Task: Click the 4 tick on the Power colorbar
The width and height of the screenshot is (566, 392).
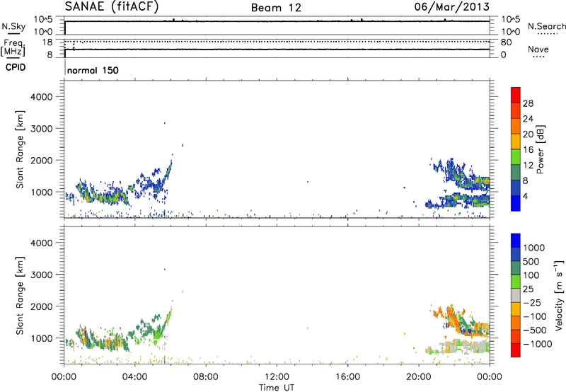Action: (x=525, y=196)
